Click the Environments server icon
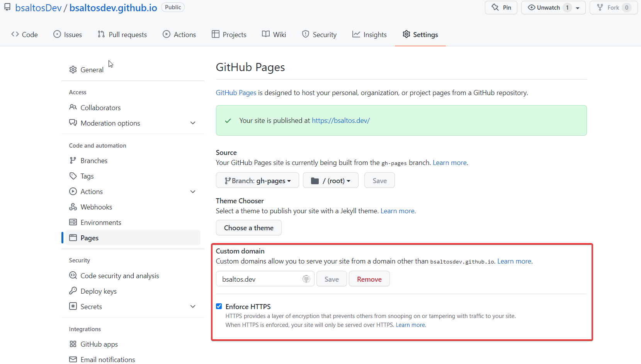641x364 pixels. [x=73, y=222]
